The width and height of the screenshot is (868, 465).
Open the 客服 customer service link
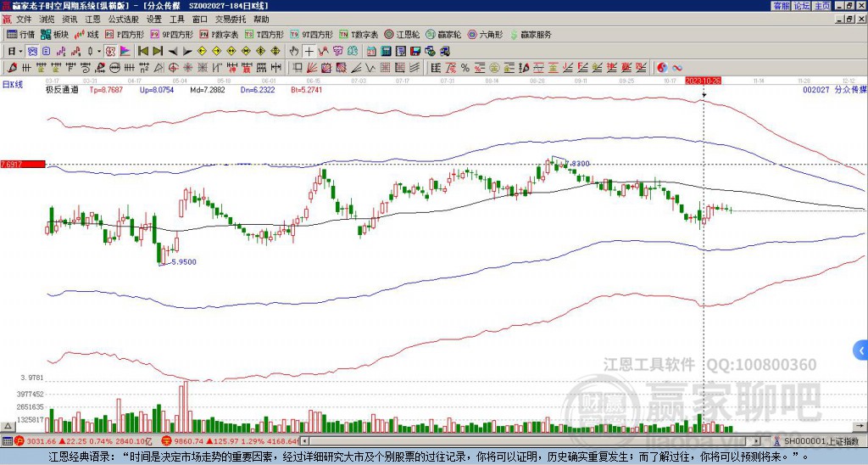pos(781,6)
